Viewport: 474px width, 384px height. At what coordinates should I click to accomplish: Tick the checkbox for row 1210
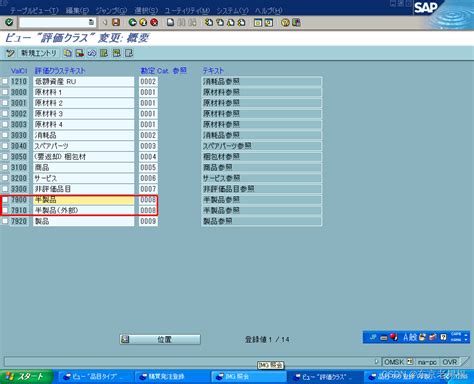pos(5,82)
